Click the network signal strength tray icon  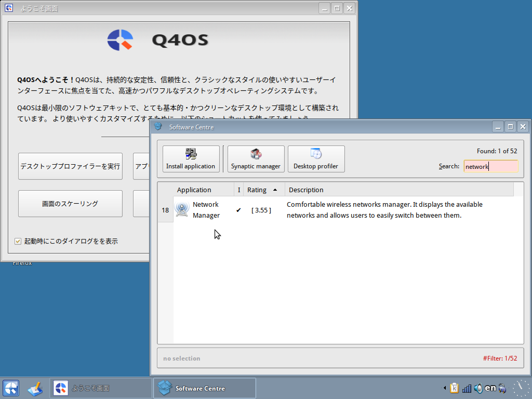click(x=467, y=388)
